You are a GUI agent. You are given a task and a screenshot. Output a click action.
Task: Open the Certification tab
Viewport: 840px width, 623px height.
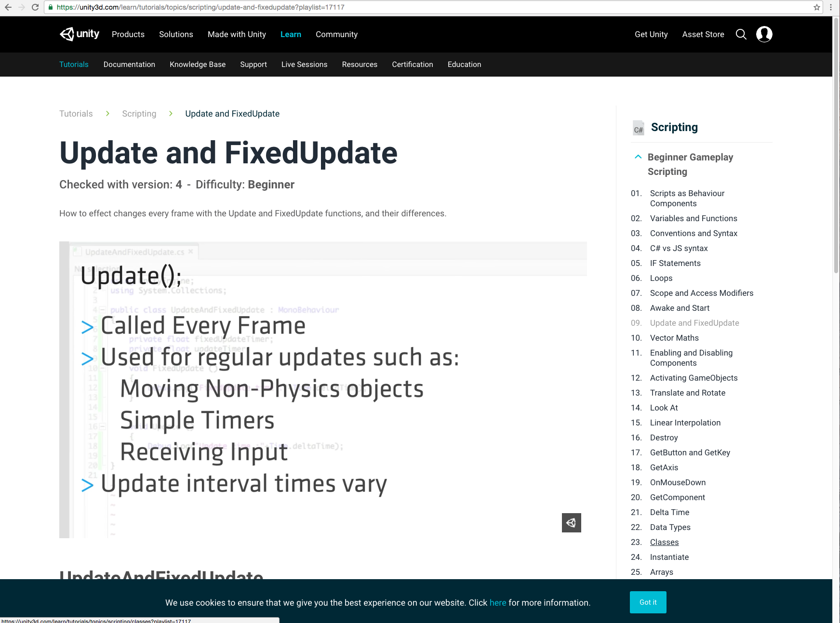pyautogui.click(x=413, y=65)
